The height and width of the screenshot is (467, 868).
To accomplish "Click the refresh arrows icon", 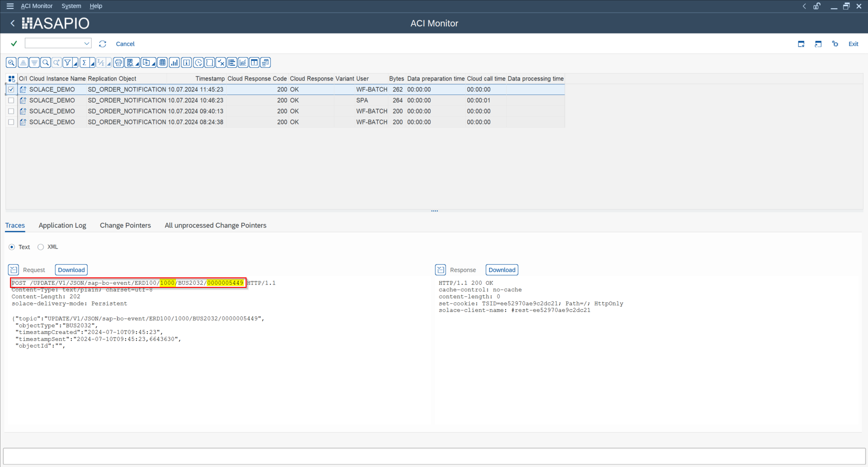I will coord(103,44).
